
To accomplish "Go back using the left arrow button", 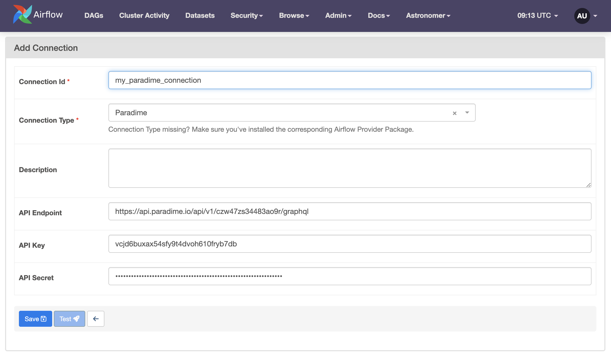I will (x=96, y=319).
